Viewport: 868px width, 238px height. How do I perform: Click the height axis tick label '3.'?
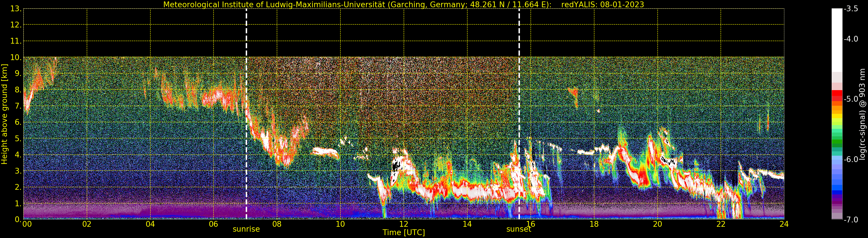[18, 171]
